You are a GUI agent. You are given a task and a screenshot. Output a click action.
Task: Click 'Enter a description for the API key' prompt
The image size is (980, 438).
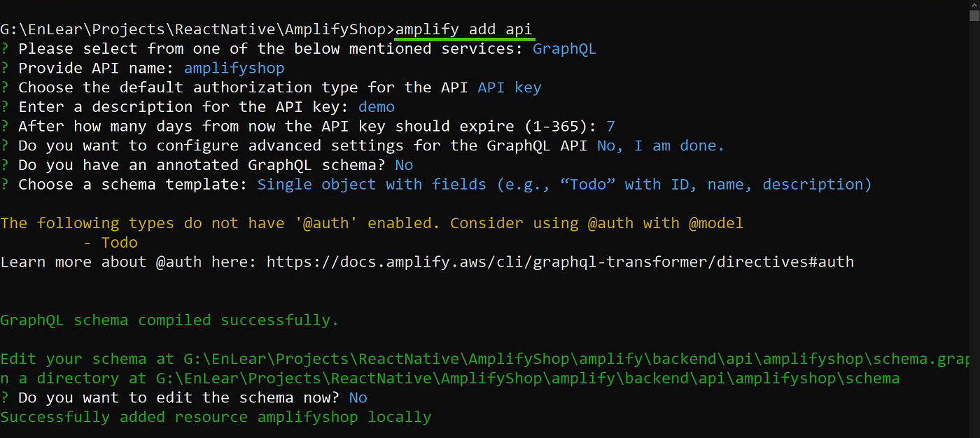point(184,107)
